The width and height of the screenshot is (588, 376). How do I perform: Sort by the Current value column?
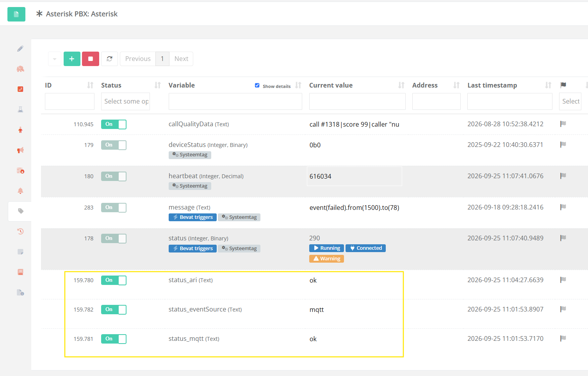[401, 85]
